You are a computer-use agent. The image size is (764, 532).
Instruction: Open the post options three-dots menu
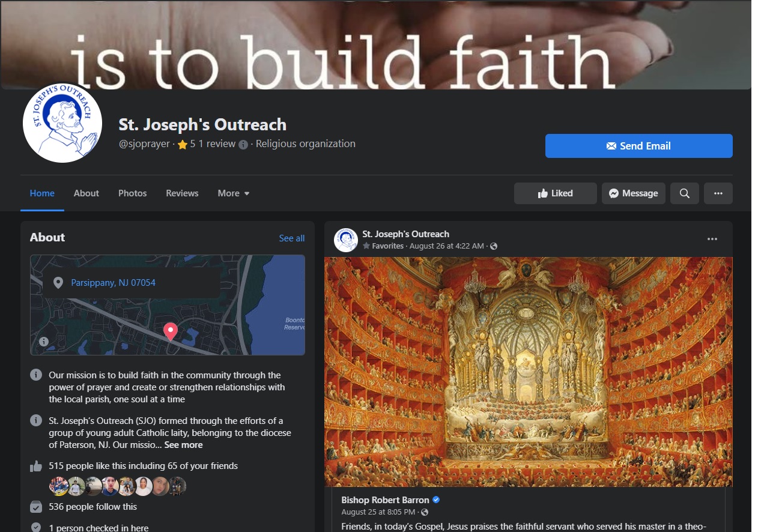pyautogui.click(x=712, y=239)
